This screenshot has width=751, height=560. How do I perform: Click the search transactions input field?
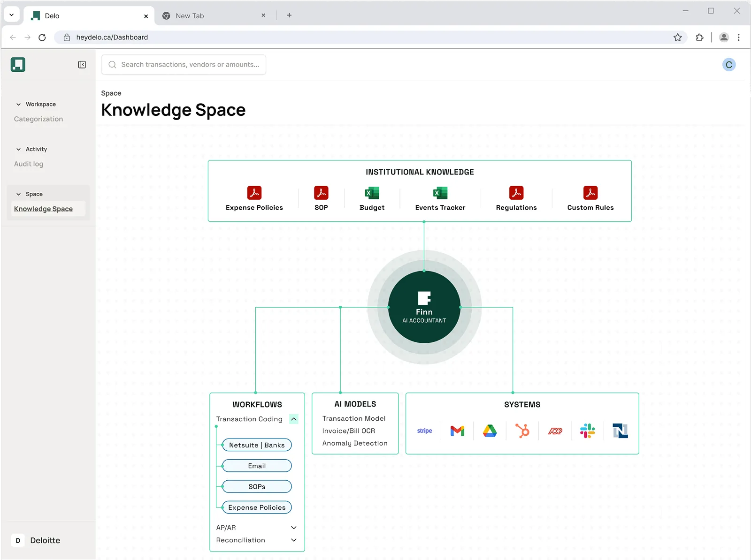184,64
